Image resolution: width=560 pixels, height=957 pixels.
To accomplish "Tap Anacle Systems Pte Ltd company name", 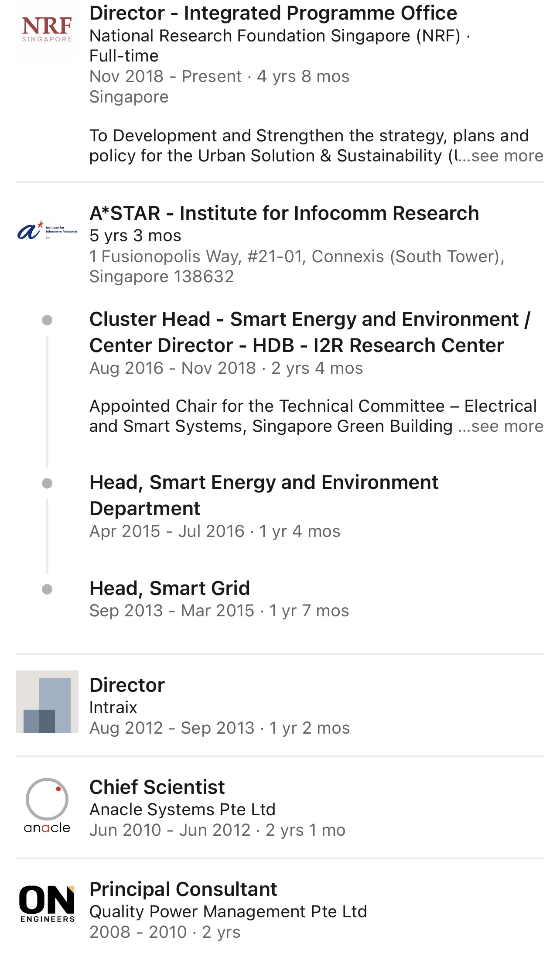I will [182, 810].
